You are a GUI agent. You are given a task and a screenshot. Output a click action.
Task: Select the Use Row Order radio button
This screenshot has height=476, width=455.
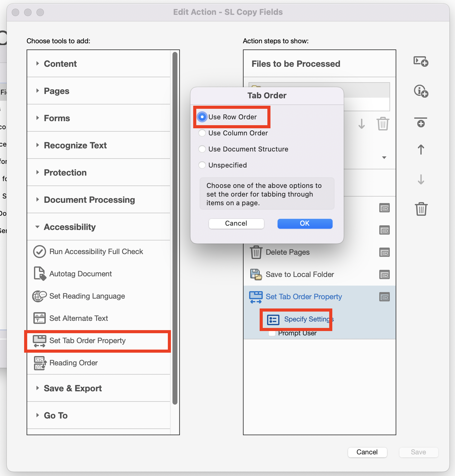(x=202, y=117)
